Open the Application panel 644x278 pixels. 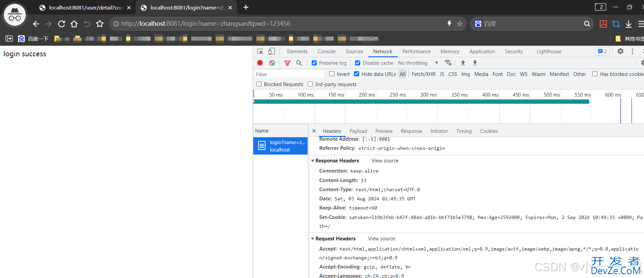pyautogui.click(x=482, y=52)
